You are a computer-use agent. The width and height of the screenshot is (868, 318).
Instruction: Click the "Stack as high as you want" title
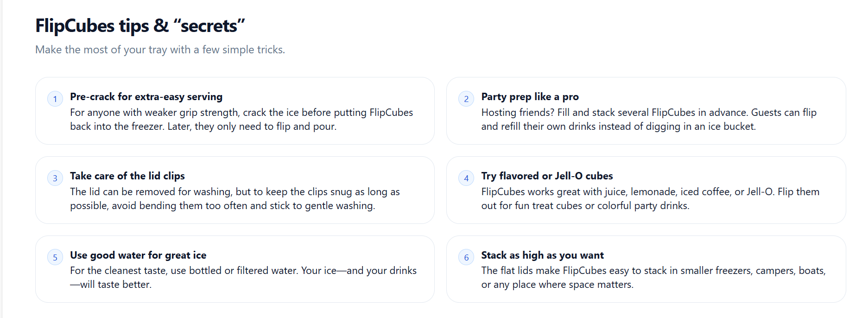pos(542,255)
